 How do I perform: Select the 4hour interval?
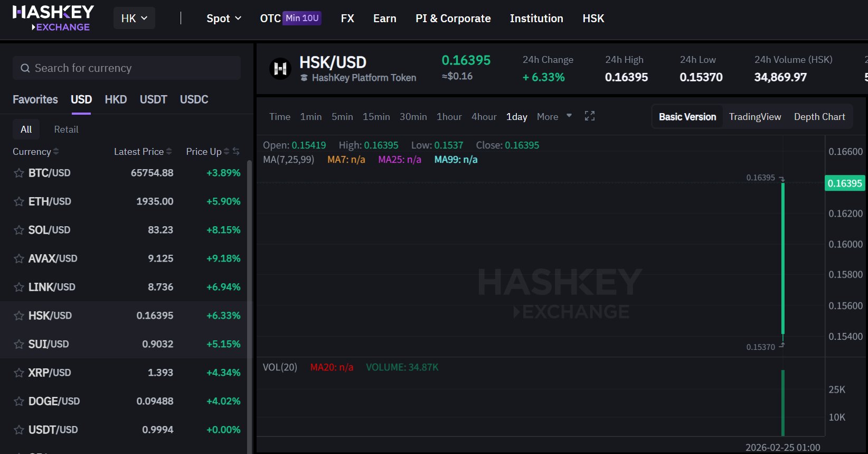click(484, 117)
